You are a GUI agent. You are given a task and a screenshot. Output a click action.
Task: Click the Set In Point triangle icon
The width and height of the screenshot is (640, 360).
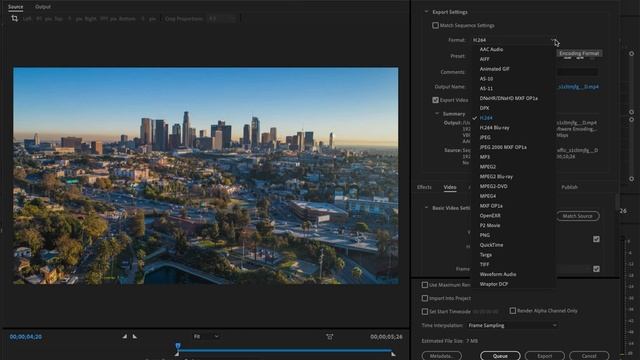(124, 336)
